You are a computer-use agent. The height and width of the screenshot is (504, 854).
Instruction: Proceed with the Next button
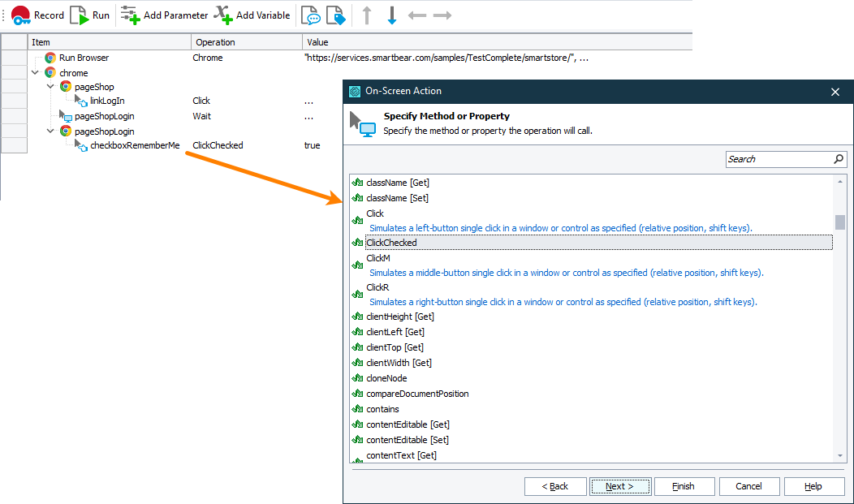(620, 486)
